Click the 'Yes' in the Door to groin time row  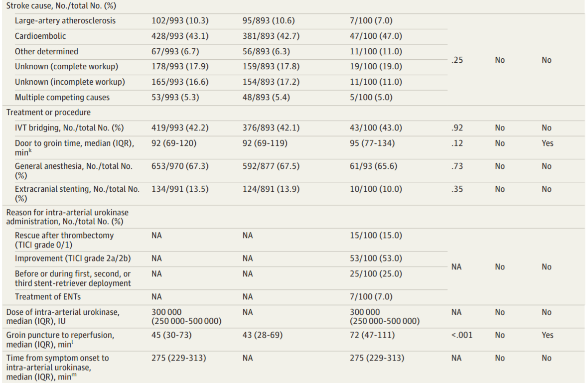(548, 143)
